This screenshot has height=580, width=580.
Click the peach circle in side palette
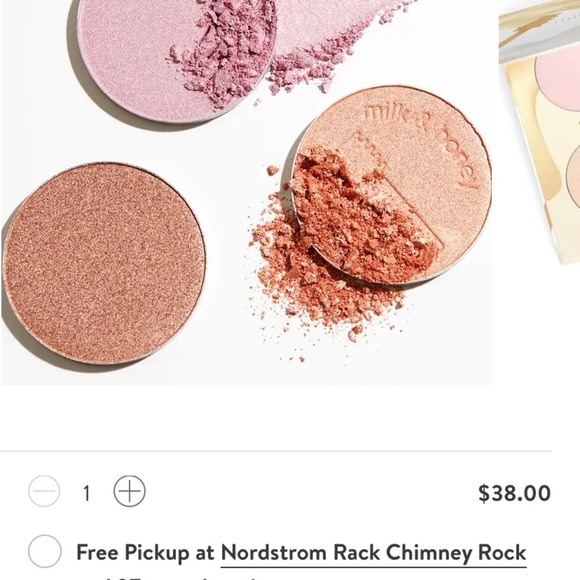tap(573, 174)
